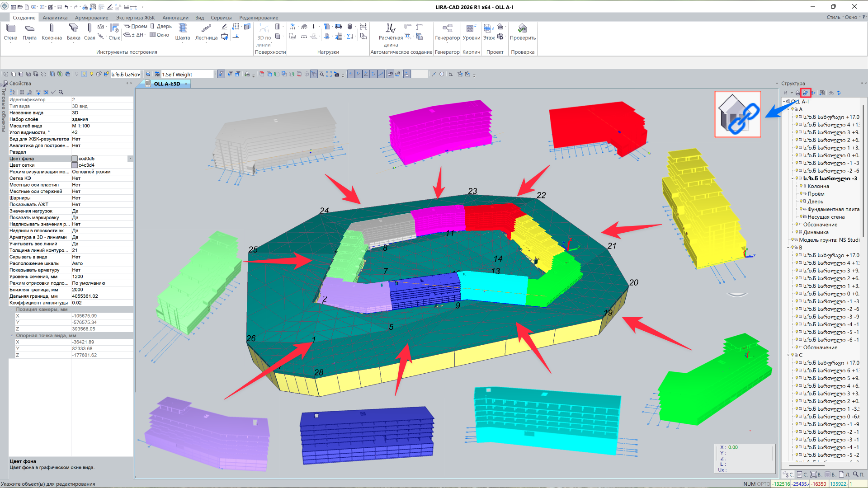Click the Цвет фона color swatch ccd0d5
868x488 pixels.
[x=75, y=159]
